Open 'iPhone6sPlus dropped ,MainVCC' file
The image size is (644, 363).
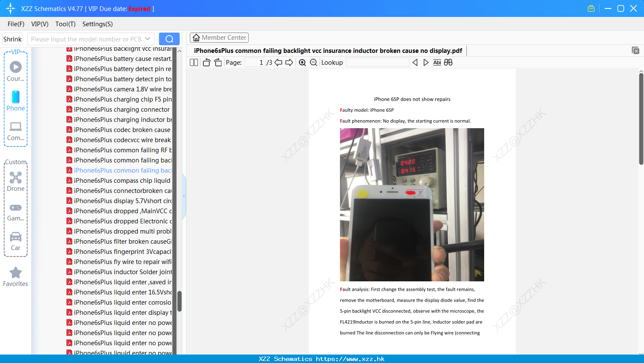click(x=119, y=211)
